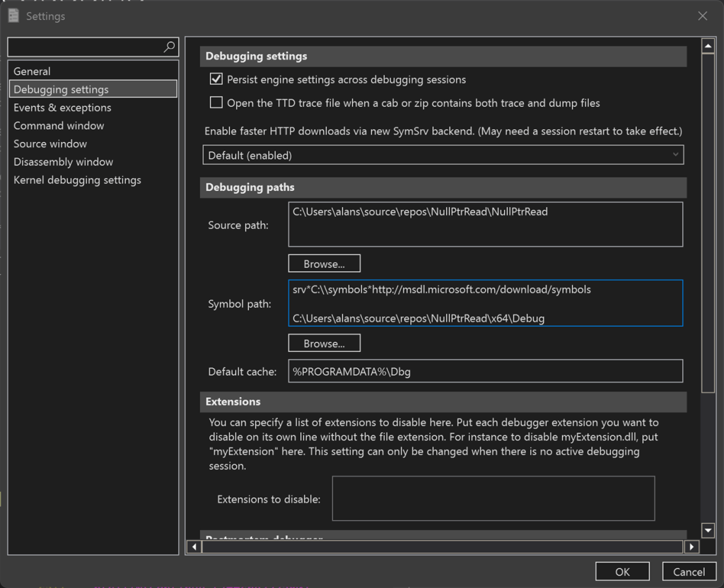Open Events & exceptions settings page

(x=62, y=107)
